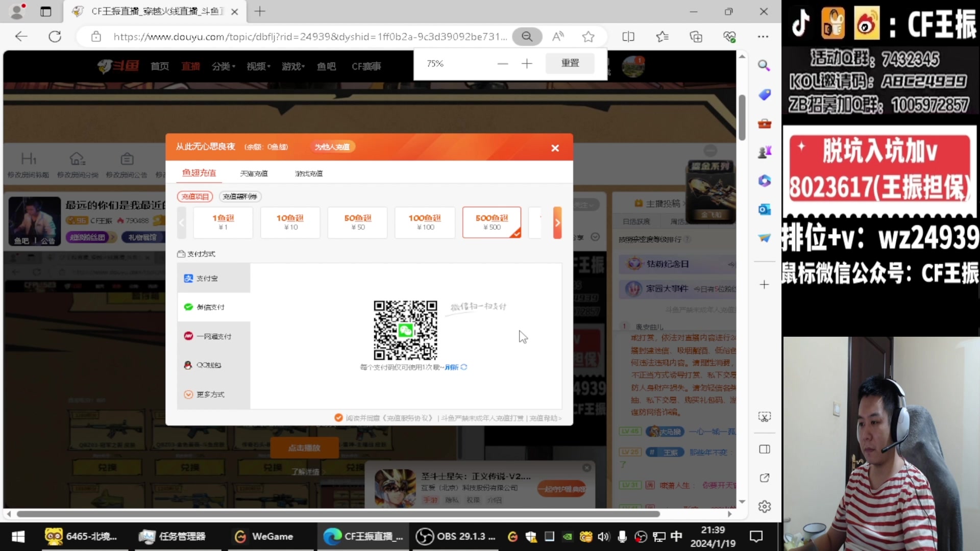Viewport: 980px width, 551px height.
Task: Open Edge split screen icon
Action: pyautogui.click(x=628, y=37)
